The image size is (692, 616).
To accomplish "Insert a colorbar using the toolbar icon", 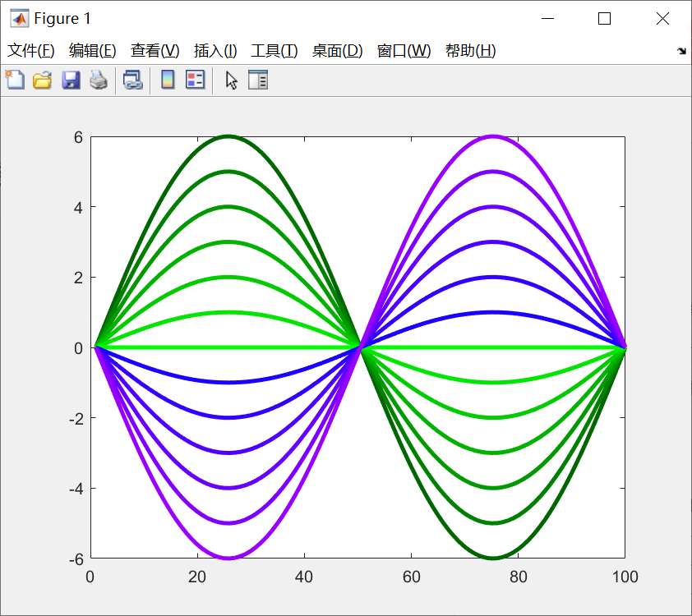I will (168, 80).
